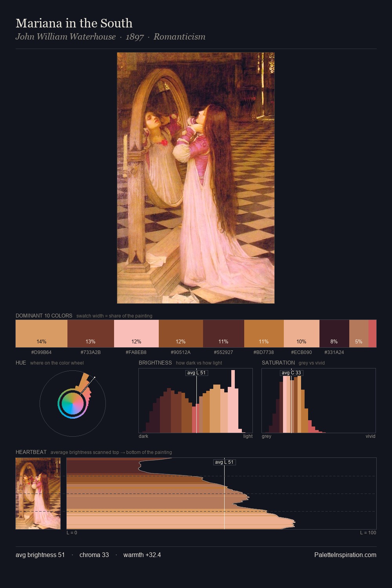The image size is (392, 588).
Task: Click the small painting thumbnail beside Heartbeat chart
Action: 38,494
